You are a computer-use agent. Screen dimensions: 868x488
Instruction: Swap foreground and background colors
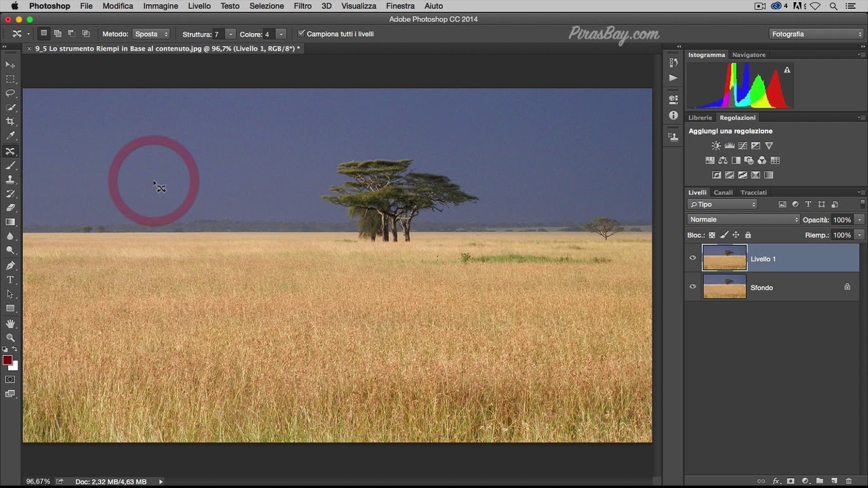15,349
